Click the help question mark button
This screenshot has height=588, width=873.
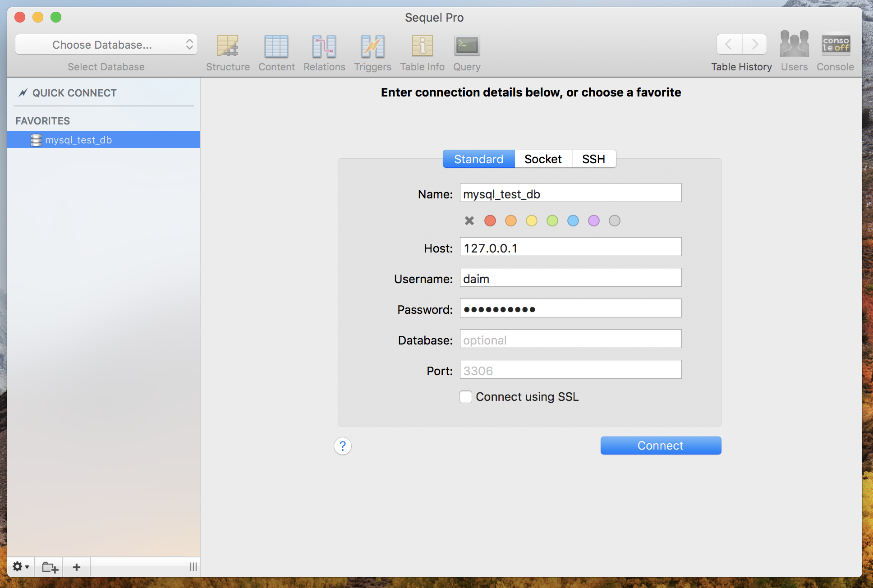pos(343,446)
